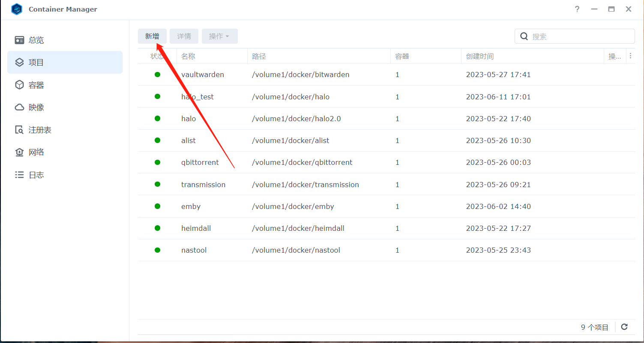Click date 2023-06-02 14:40
The height and width of the screenshot is (343, 644).
click(x=498, y=206)
